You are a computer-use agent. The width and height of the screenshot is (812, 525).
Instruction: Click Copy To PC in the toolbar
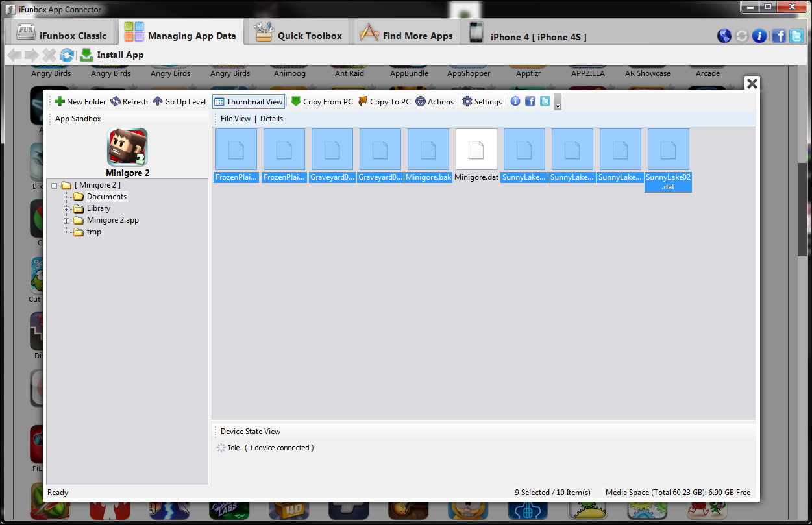pos(385,101)
